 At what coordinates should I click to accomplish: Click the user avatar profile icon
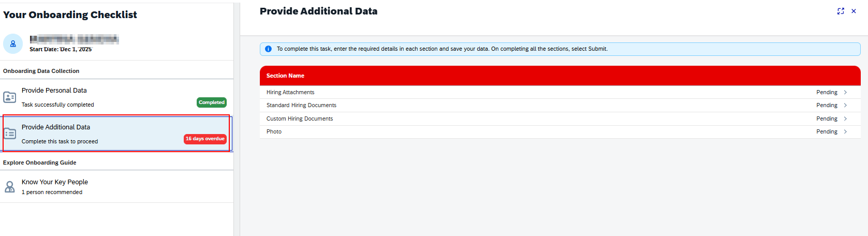tap(13, 44)
